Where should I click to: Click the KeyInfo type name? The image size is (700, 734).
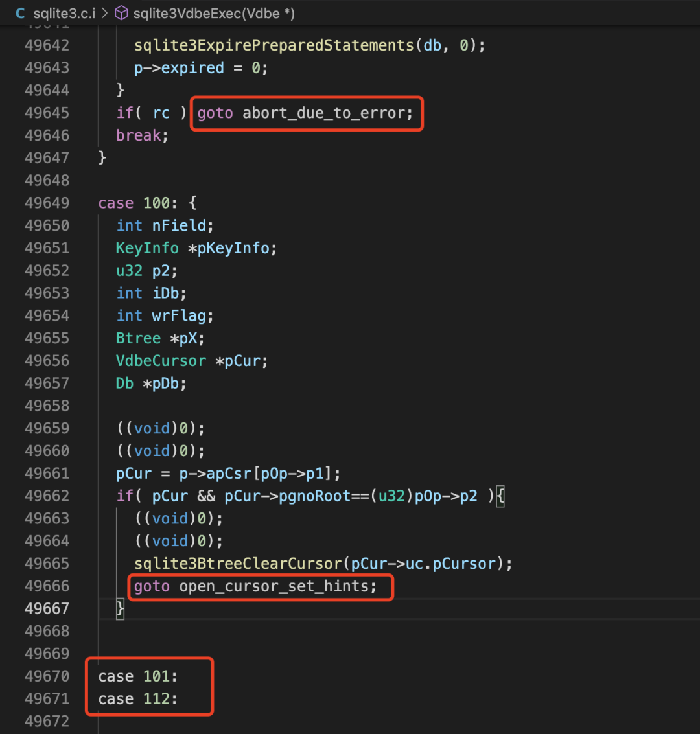pos(147,248)
